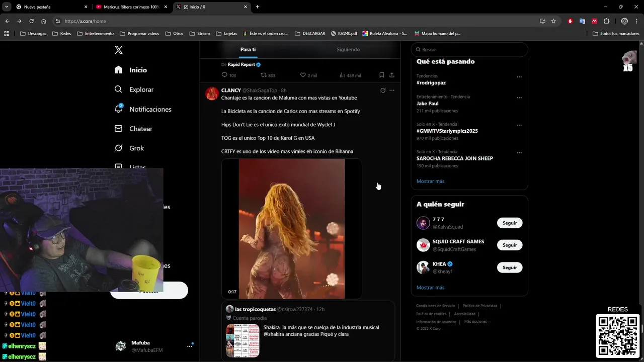Open tab search dropdown arrow
This screenshot has height=362, width=644.
pos(7,7)
